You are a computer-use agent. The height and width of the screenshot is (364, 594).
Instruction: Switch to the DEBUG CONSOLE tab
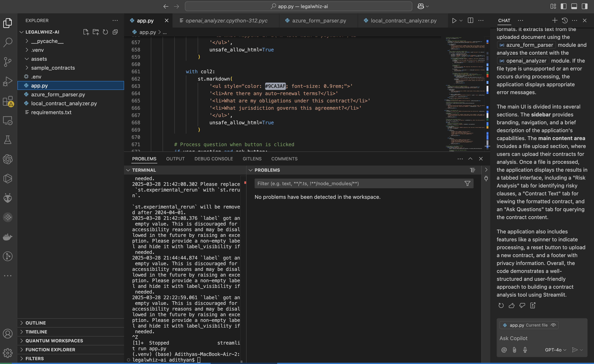pyautogui.click(x=213, y=159)
